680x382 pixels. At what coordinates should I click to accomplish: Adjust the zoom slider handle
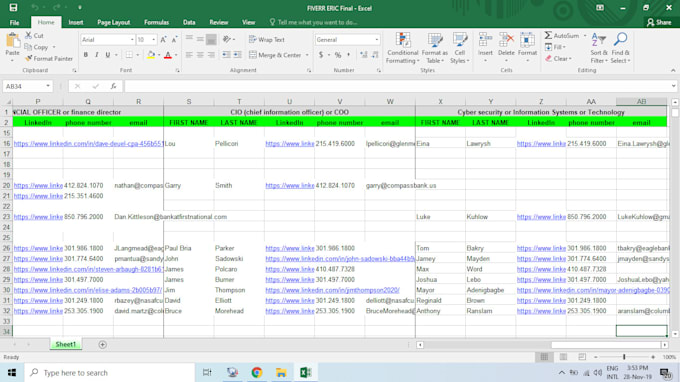(x=624, y=357)
